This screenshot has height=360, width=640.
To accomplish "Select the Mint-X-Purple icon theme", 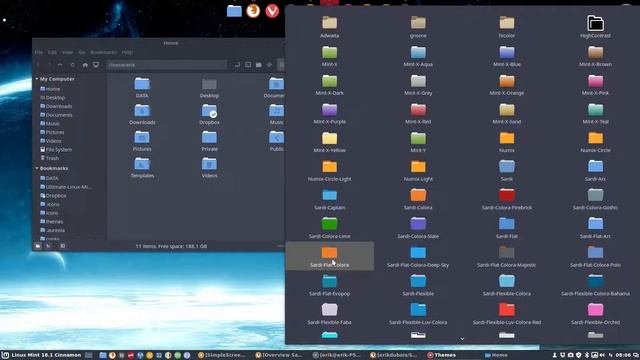I will [x=329, y=113].
